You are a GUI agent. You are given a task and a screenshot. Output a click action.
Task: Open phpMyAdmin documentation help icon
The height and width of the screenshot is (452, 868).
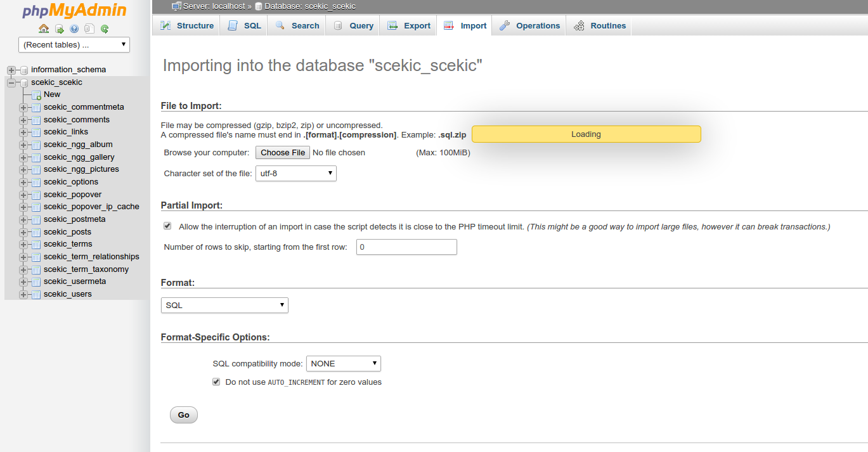[74, 29]
